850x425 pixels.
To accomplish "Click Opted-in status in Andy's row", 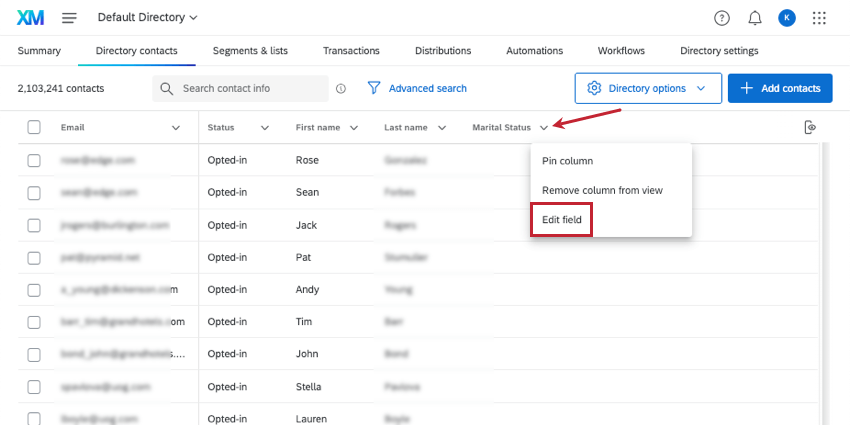I will [x=227, y=290].
